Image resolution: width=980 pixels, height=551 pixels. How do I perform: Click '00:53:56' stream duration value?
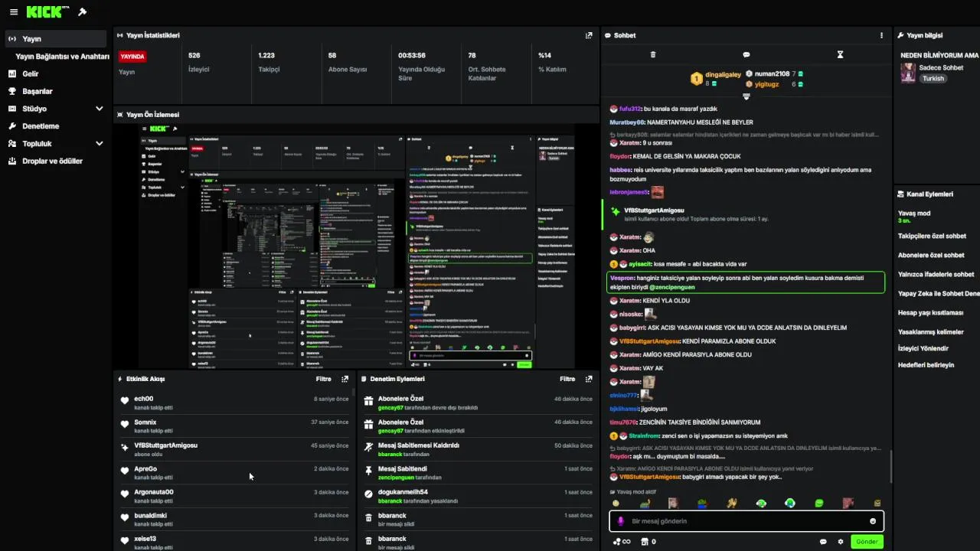(x=412, y=55)
